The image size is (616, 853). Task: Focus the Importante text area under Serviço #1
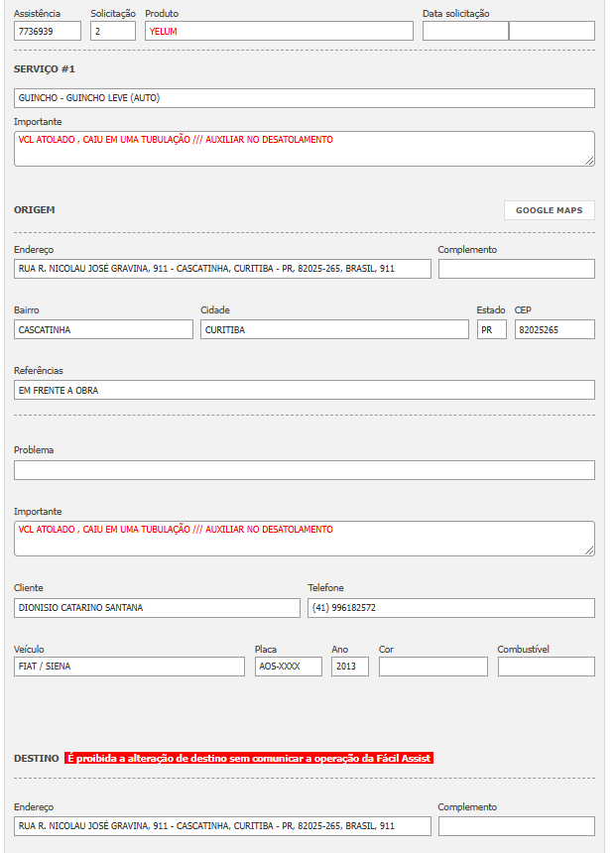pos(304,149)
